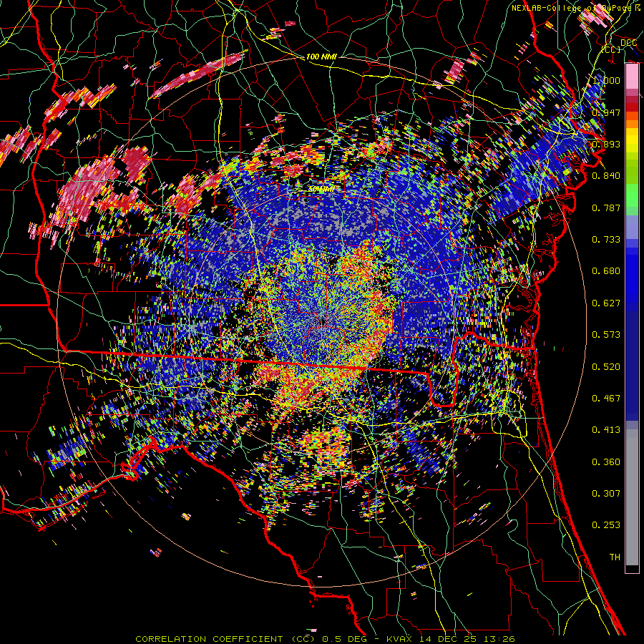Click the 0.360 legend value
The image size is (644, 644).
pos(606,462)
